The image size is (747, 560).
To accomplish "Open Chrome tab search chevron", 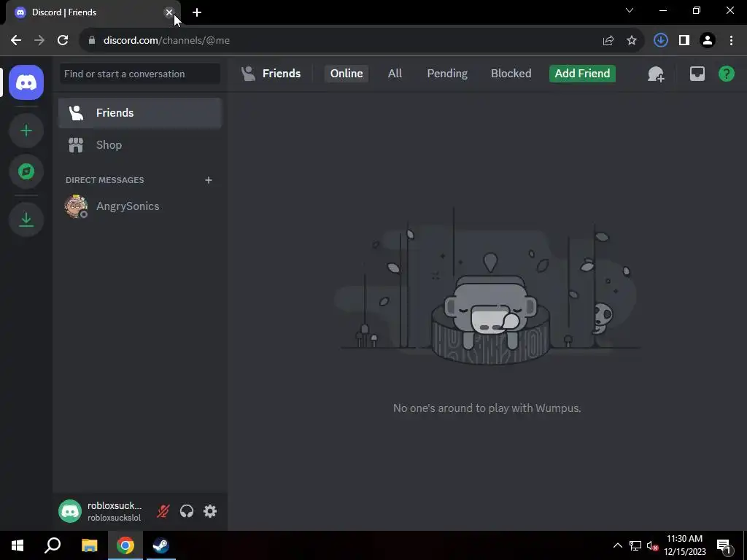I will tap(630, 10).
